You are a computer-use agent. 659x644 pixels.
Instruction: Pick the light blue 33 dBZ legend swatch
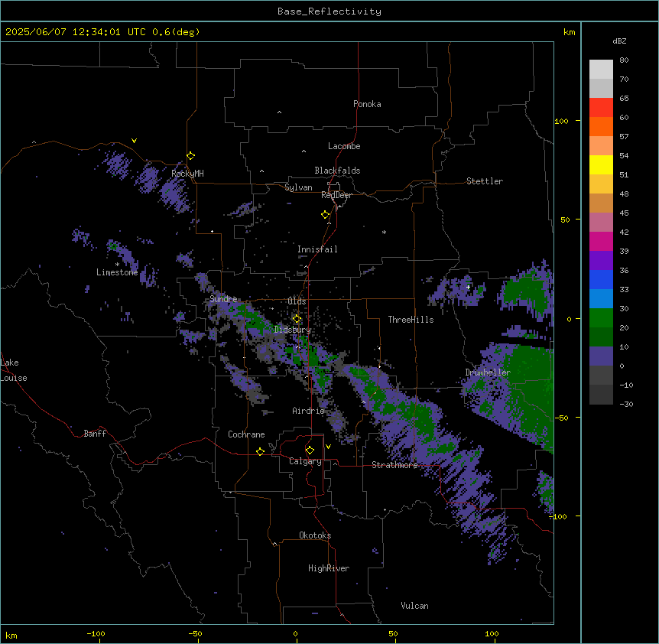tap(601, 299)
